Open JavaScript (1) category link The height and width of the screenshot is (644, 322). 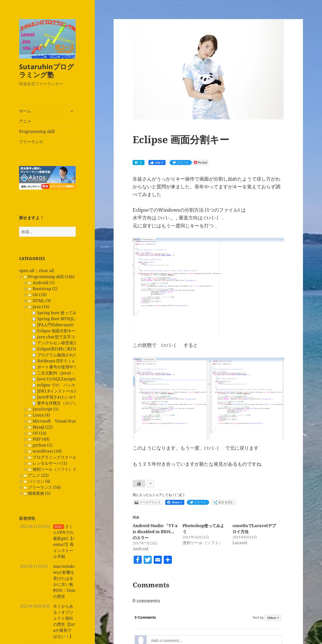[x=46, y=409]
